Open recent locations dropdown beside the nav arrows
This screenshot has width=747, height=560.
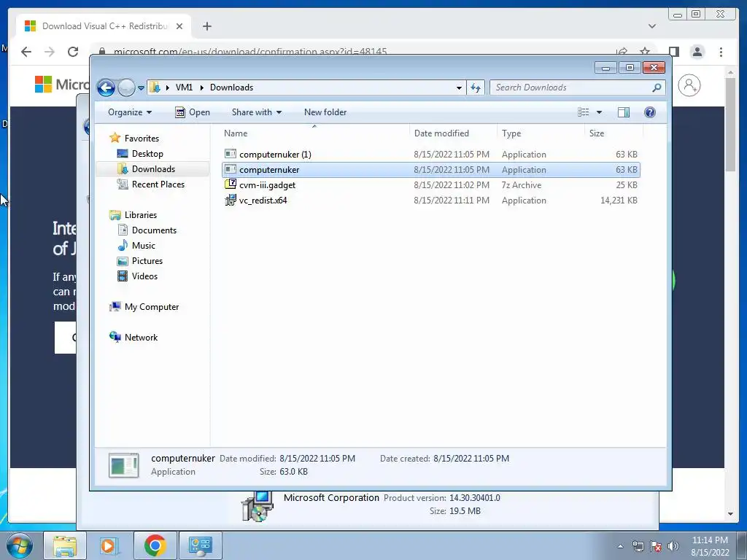(141, 88)
